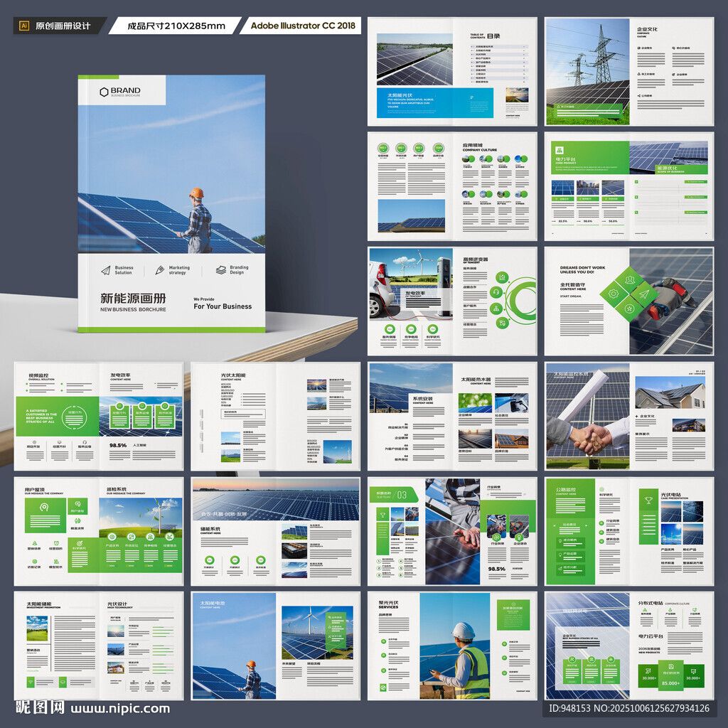Click the people icon in the green diamond
This screenshot has height=728, width=728.
point(630,279)
